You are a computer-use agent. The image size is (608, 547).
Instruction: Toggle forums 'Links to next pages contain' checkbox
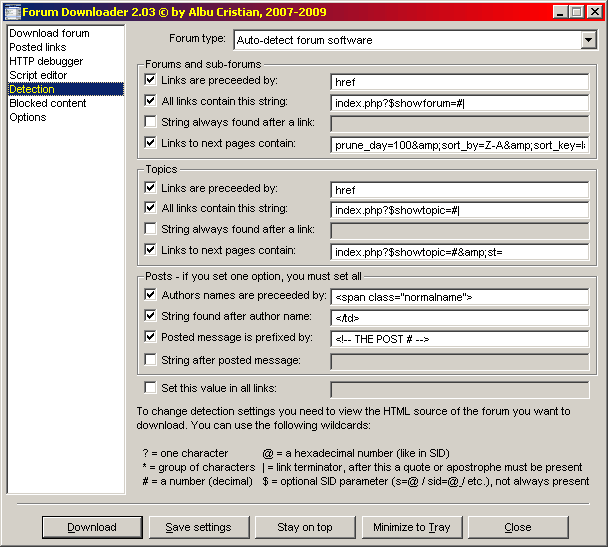pos(150,143)
